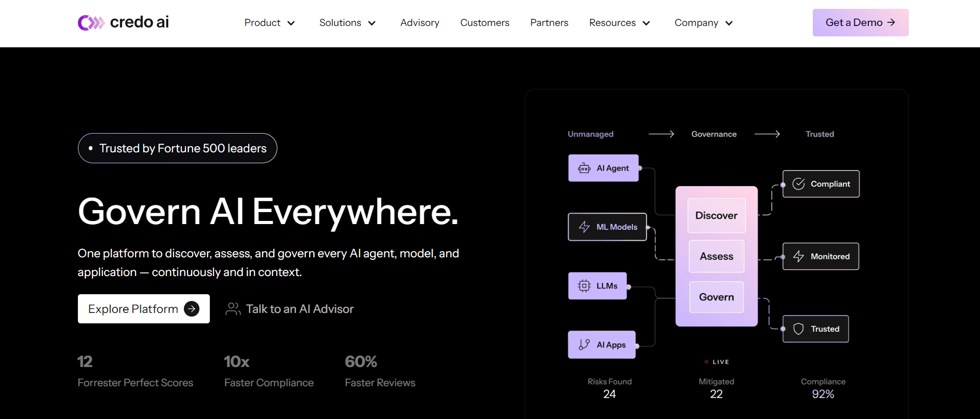Image resolution: width=980 pixels, height=419 pixels.
Task: Click the people icon beside Talk to an AI Advisor
Action: coord(233,309)
